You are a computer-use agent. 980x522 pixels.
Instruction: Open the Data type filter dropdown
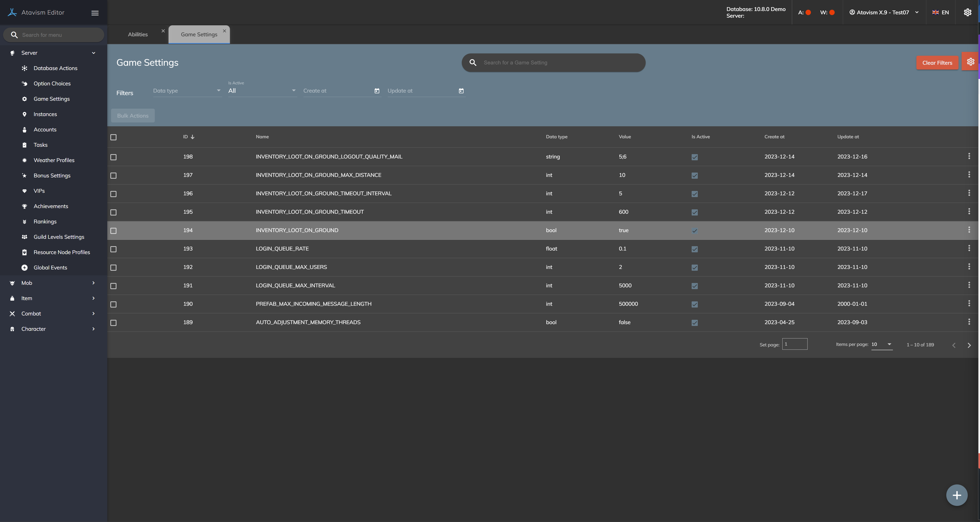(x=187, y=90)
